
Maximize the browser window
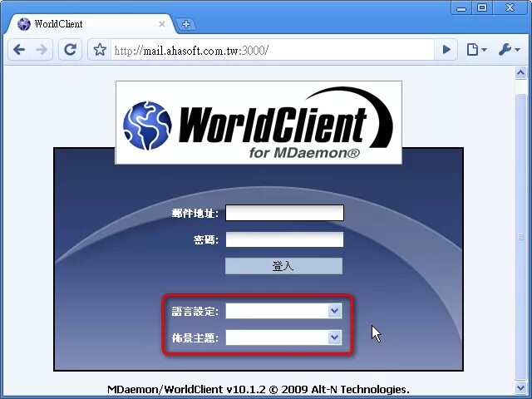[x=482, y=7]
